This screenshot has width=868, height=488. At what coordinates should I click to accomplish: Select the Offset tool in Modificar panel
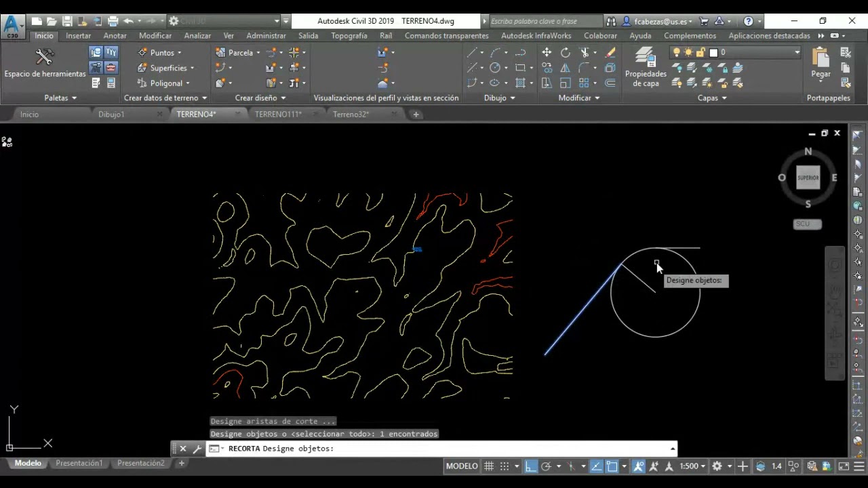(x=610, y=83)
